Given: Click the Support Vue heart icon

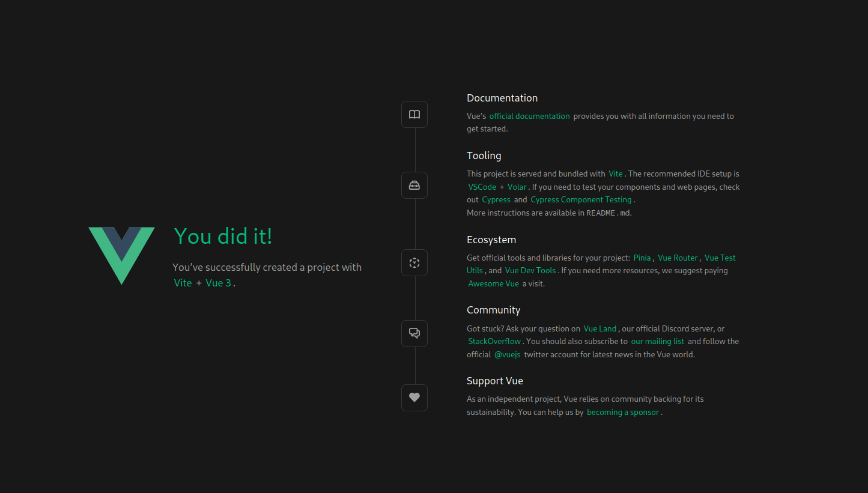Looking at the screenshot, I should pyautogui.click(x=414, y=398).
